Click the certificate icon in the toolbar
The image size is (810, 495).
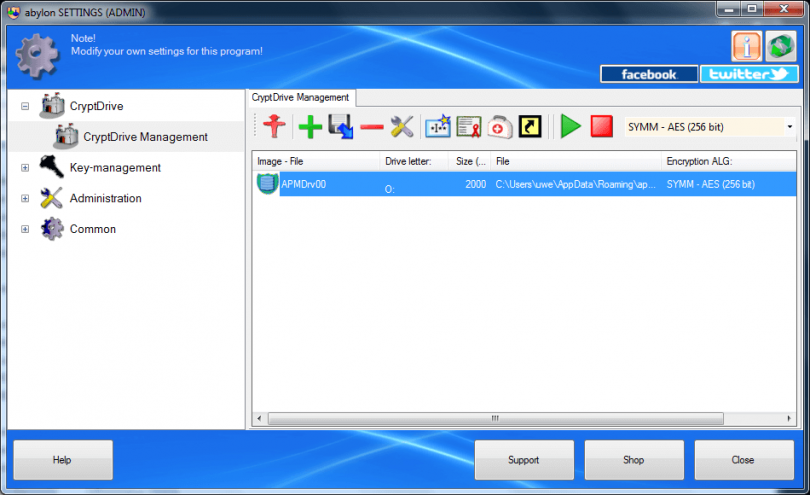pos(469,127)
